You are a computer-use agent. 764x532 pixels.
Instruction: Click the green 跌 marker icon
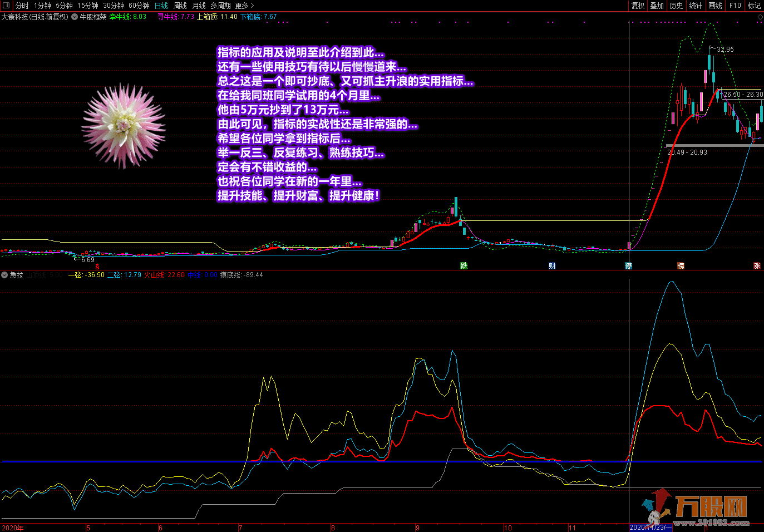464,266
